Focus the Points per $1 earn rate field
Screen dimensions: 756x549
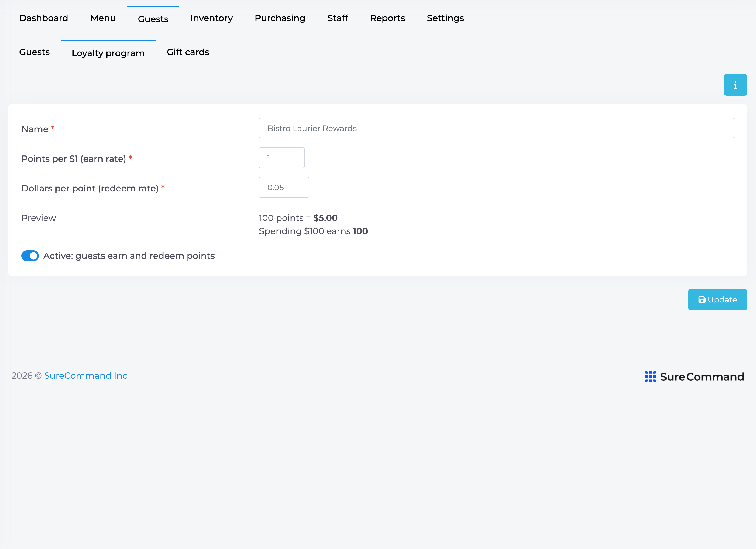click(x=282, y=158)
